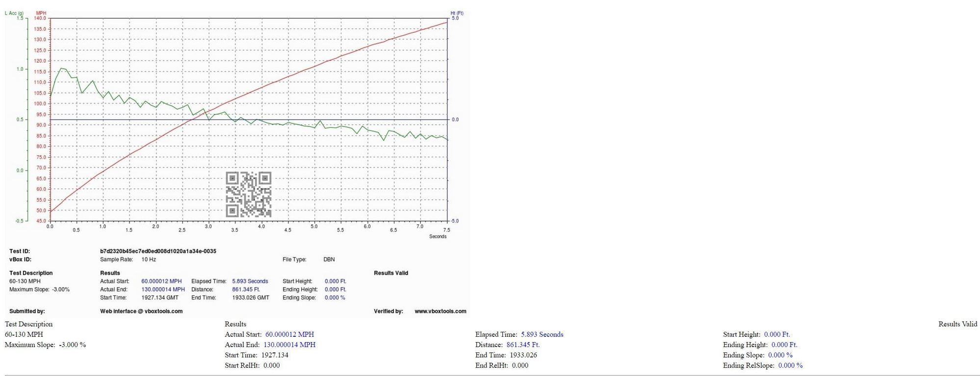Click the Start RelHt value 0.000
The image size is (980, 376).
click(x=271, y=365)
